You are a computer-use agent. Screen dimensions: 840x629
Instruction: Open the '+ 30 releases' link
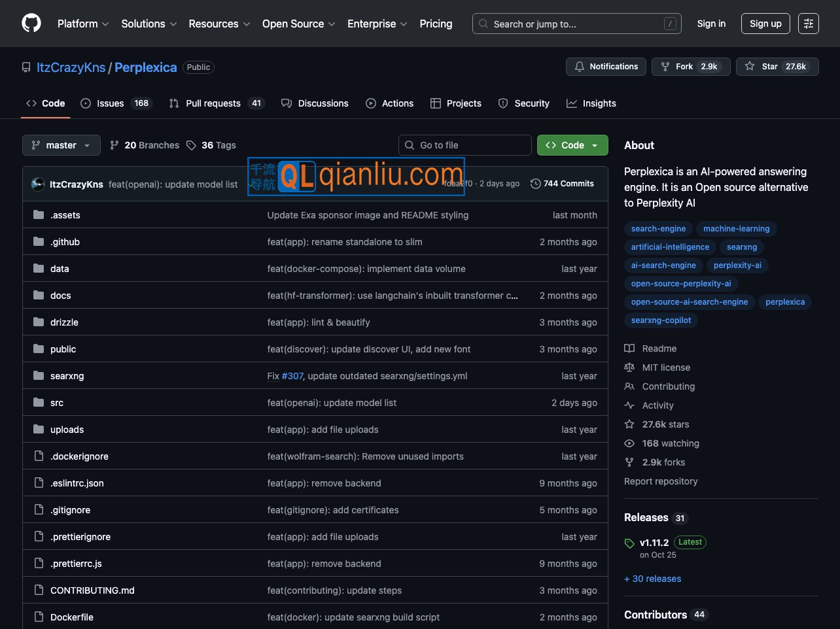pyautogui.click(x=652, y=579)
